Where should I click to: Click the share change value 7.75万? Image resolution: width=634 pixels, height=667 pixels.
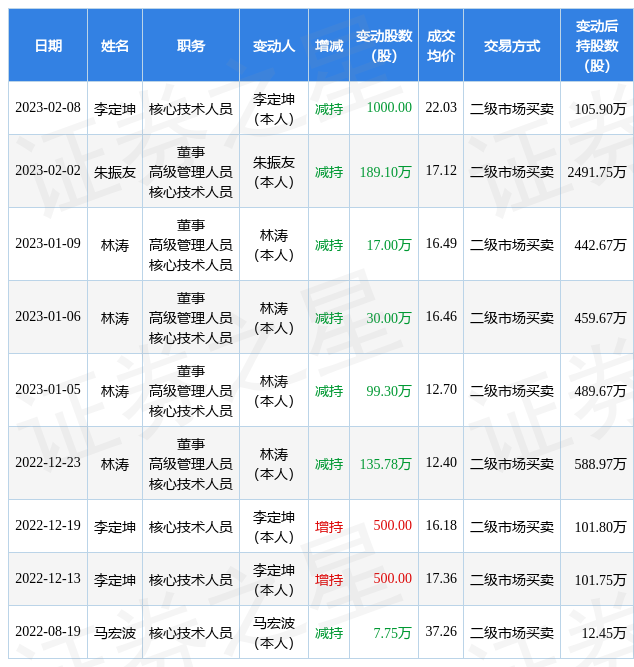click(392, 633)
